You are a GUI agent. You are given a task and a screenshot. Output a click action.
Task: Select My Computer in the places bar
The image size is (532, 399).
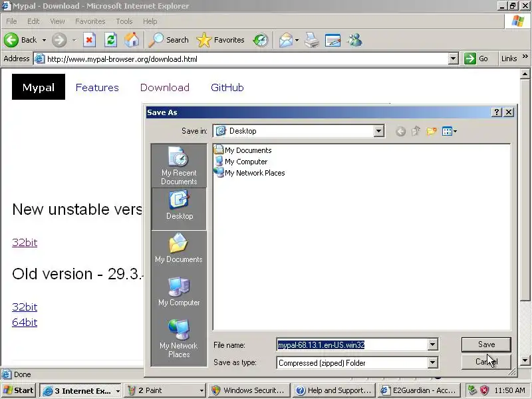[179, 291]
